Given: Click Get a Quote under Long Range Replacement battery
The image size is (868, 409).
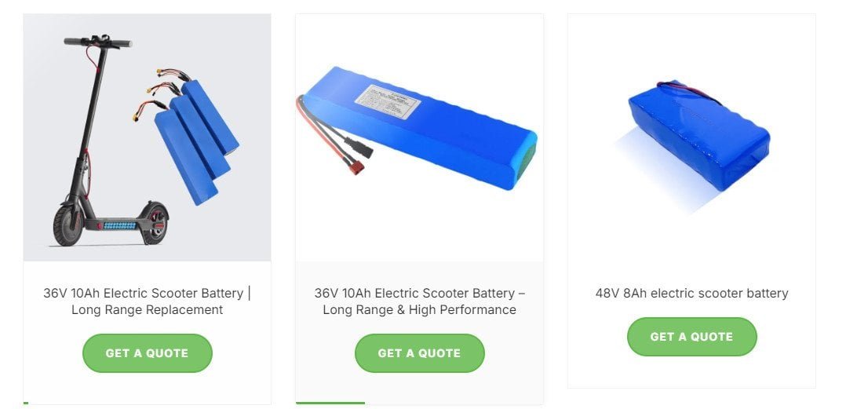Looking at the screenshot, I should (x=148, y=353).
